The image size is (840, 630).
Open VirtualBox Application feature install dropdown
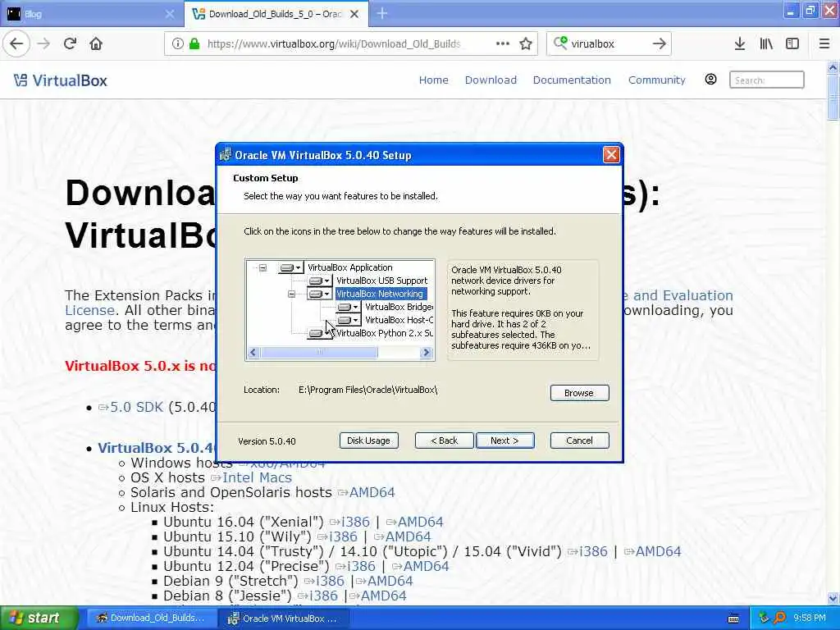pyautogui.click(x=291, y=267)
